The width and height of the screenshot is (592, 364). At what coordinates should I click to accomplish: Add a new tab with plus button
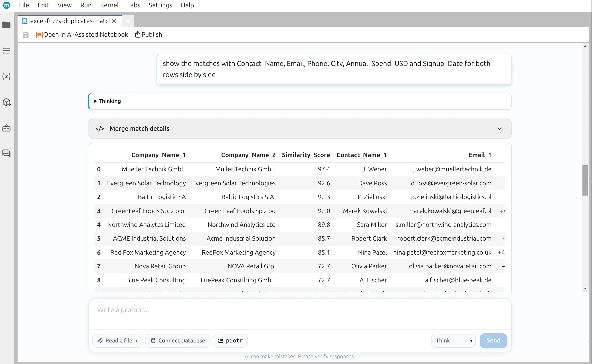pyautogui.click(x=128, y=21)
